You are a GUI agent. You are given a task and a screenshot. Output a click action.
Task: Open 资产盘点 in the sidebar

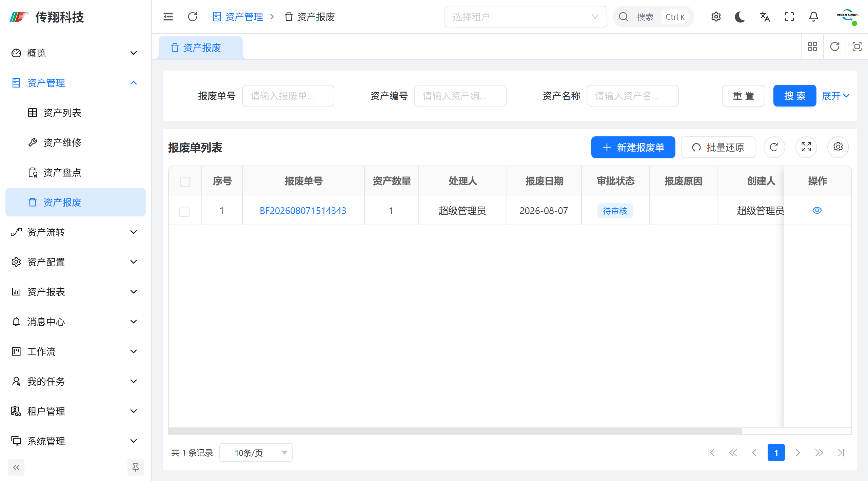coord(75,172)
